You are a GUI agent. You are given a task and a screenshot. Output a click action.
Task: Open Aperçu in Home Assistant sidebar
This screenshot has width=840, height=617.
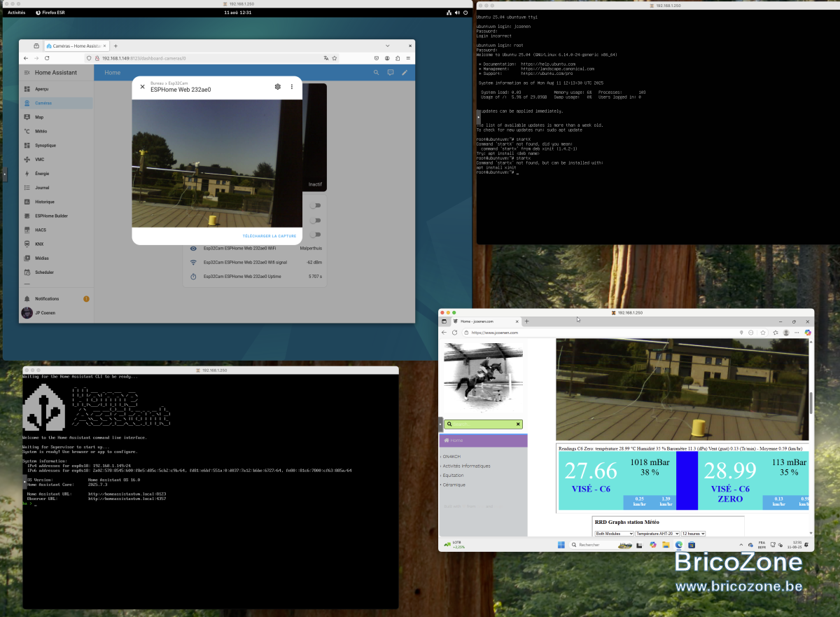point(56,89)
